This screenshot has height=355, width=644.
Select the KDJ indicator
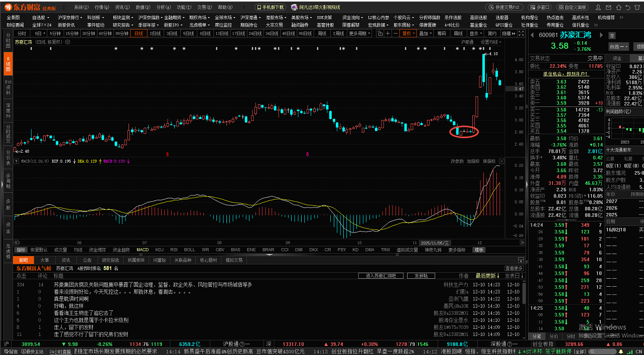[159, 250]
